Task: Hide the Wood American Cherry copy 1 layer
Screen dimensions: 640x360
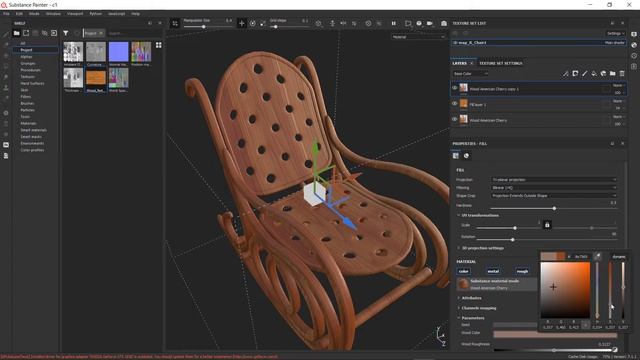Action: (454, 88)
